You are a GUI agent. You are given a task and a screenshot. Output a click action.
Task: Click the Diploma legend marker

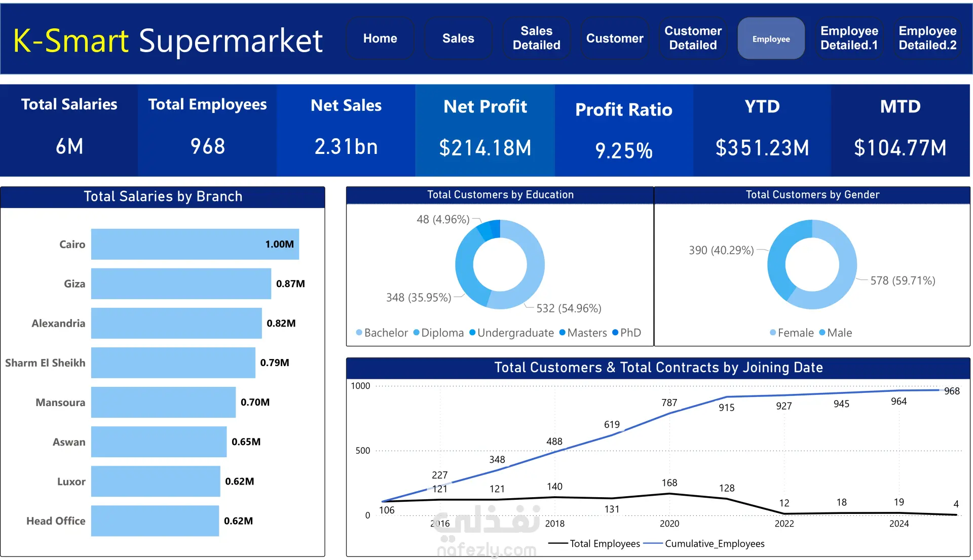(x=417, y=333)
